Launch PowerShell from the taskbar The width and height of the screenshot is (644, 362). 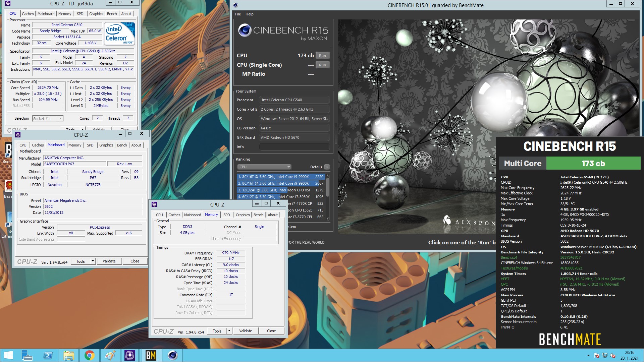[48, 355]
